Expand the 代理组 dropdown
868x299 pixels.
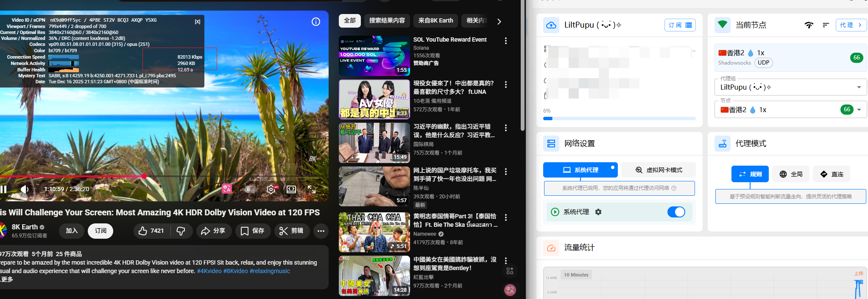pyautogui.click(x=859, y=87)
